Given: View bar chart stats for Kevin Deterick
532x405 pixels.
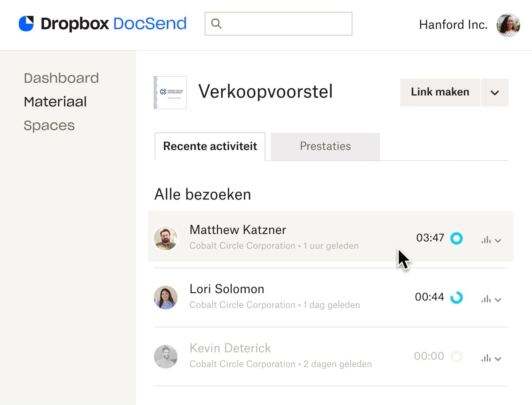Looking at the screenshot, I should [486, 358].
